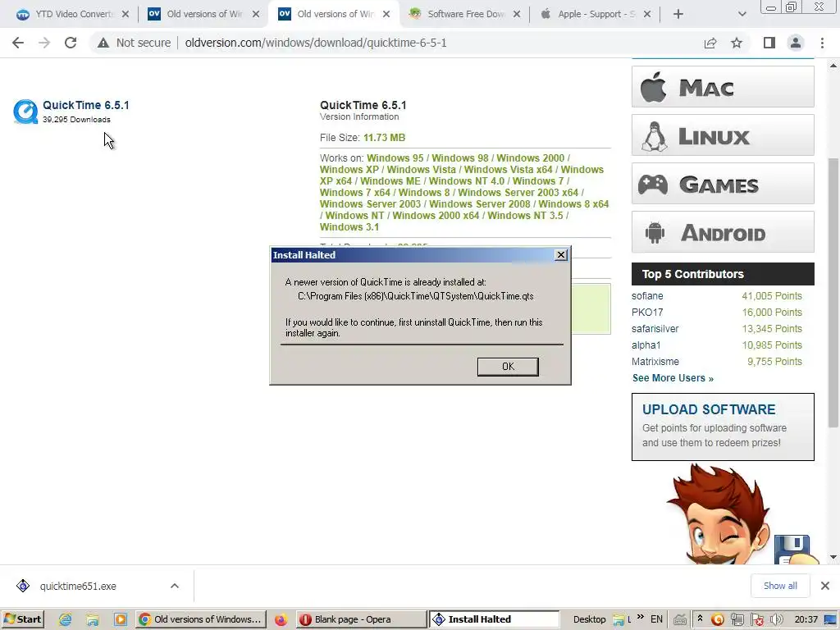
Task: Open contributor Matrixisme's profile
Action: [655, 362]
